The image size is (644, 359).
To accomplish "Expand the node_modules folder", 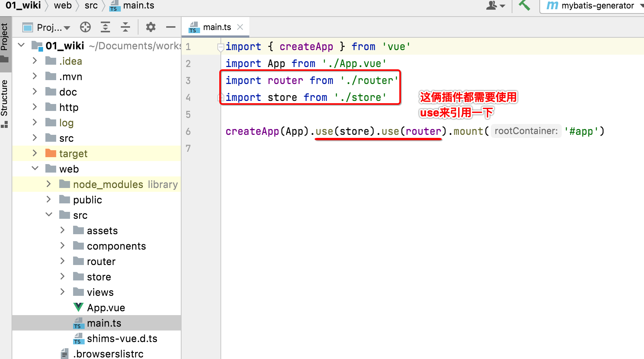I will 49,184.
